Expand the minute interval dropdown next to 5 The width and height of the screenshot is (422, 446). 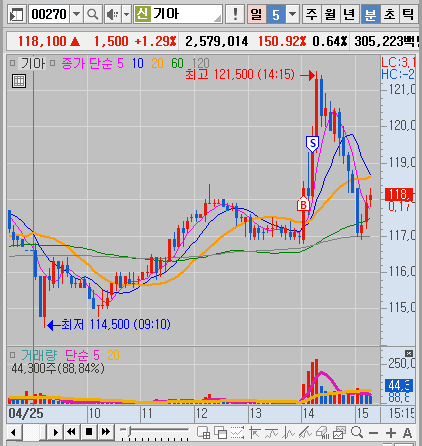(292, 14)
